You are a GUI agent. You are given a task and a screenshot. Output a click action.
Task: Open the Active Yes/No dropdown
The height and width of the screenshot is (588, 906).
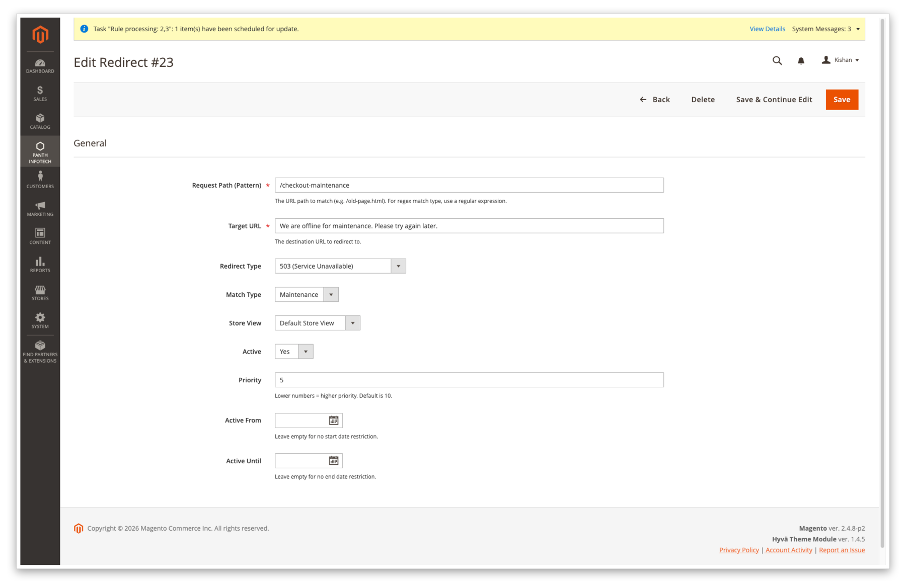coord(306,351)
